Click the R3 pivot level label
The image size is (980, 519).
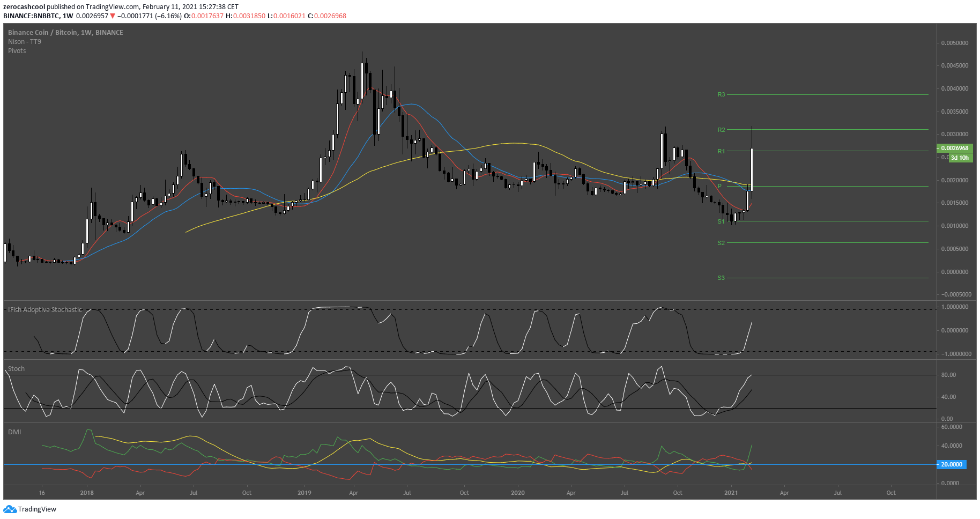(x=721, y=94)
